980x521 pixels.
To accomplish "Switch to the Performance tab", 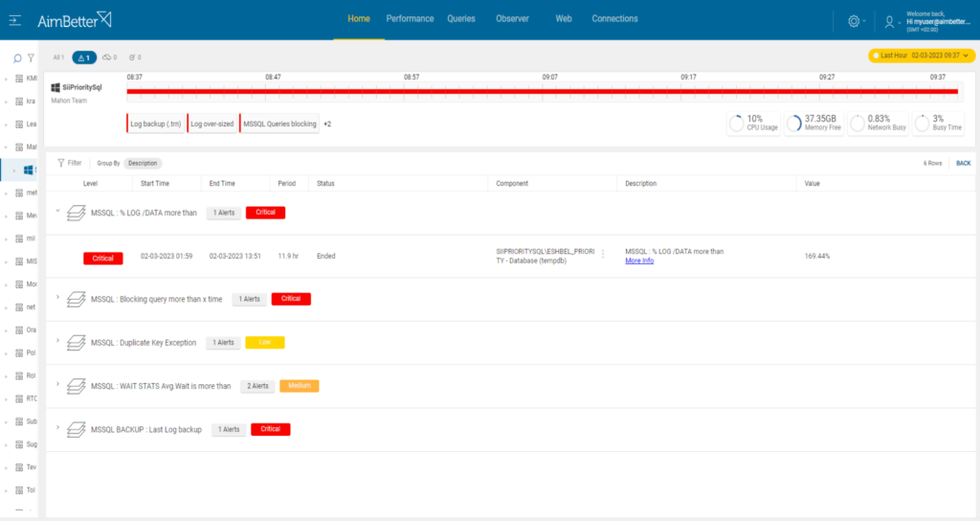I will point(410,19).
